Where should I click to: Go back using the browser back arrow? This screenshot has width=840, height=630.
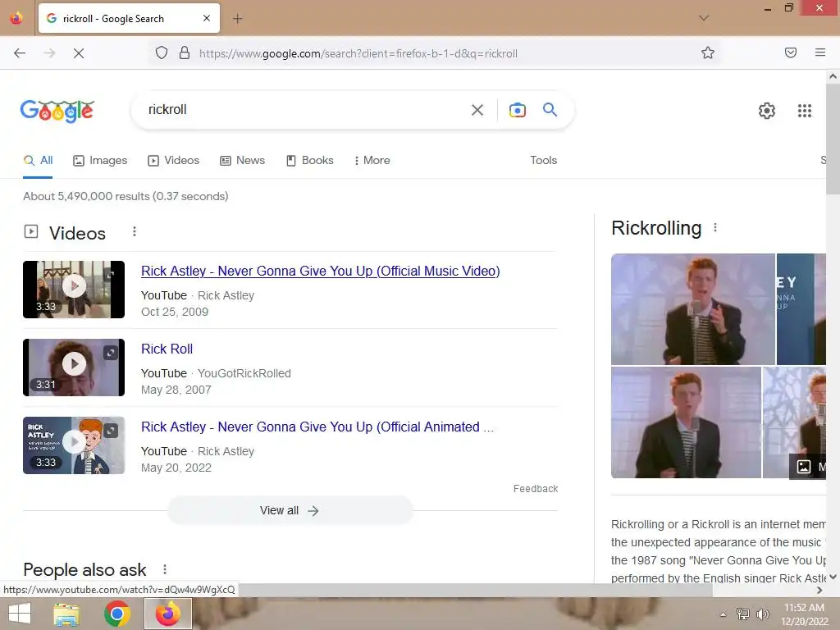click(20, 53)
